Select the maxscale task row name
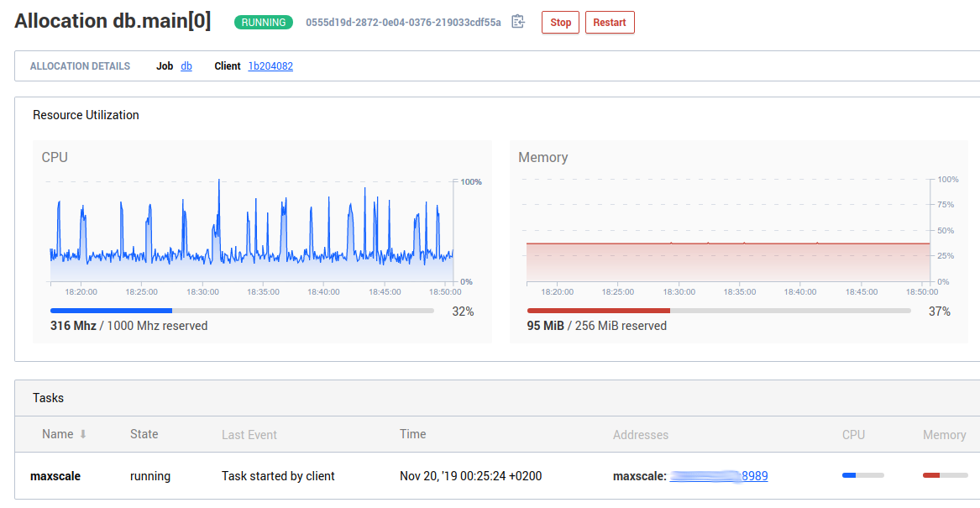The image size is (980, 508). tap(55, 476)
